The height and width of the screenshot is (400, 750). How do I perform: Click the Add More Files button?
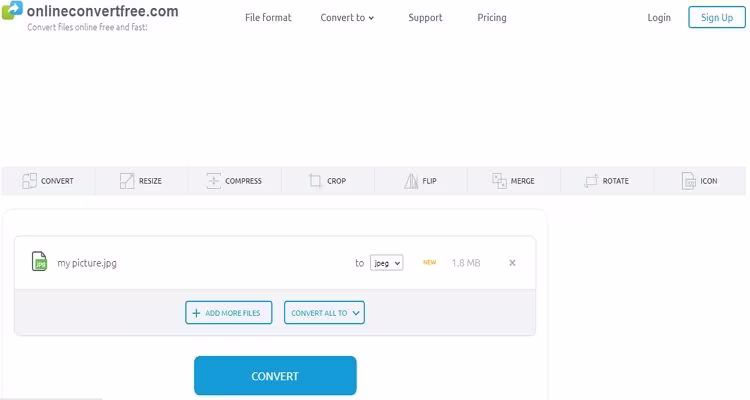[x=228, y=313]
